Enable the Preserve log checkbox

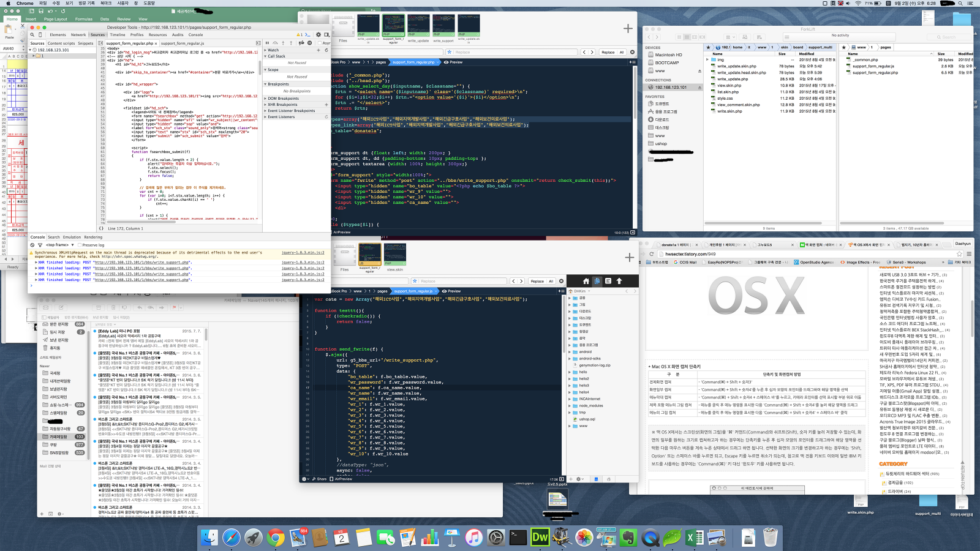click(x=80, y=245)
